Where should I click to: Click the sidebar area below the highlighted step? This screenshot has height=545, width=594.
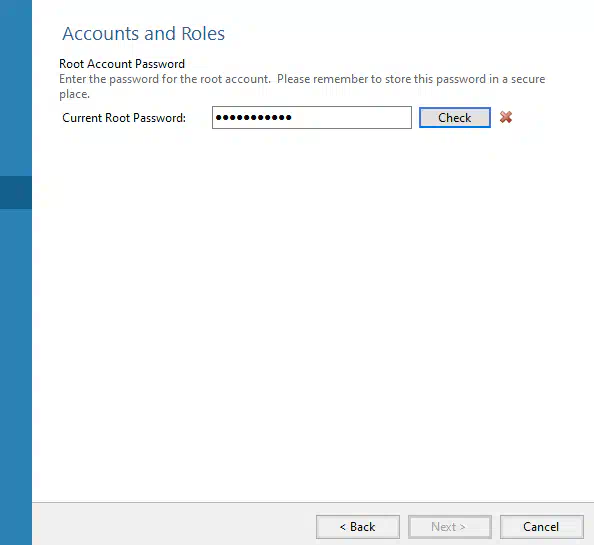16,377
